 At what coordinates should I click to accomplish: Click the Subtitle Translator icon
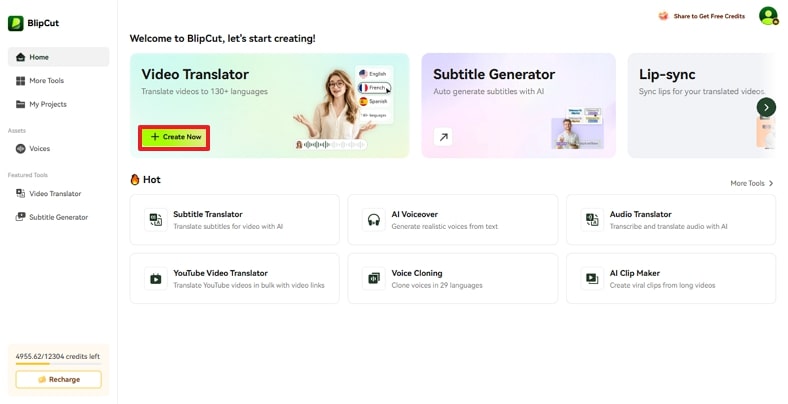click(x=155, y=219)
